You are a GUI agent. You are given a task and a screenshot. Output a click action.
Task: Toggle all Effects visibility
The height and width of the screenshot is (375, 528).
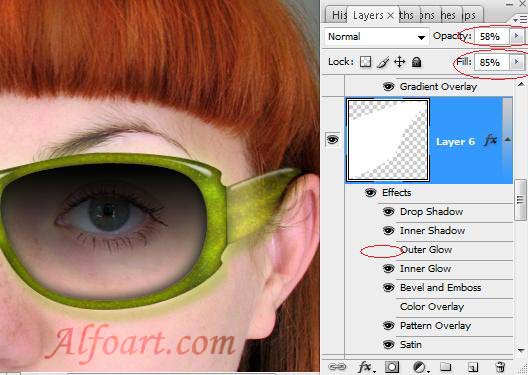pyautogui.click(x=370, y=193)
